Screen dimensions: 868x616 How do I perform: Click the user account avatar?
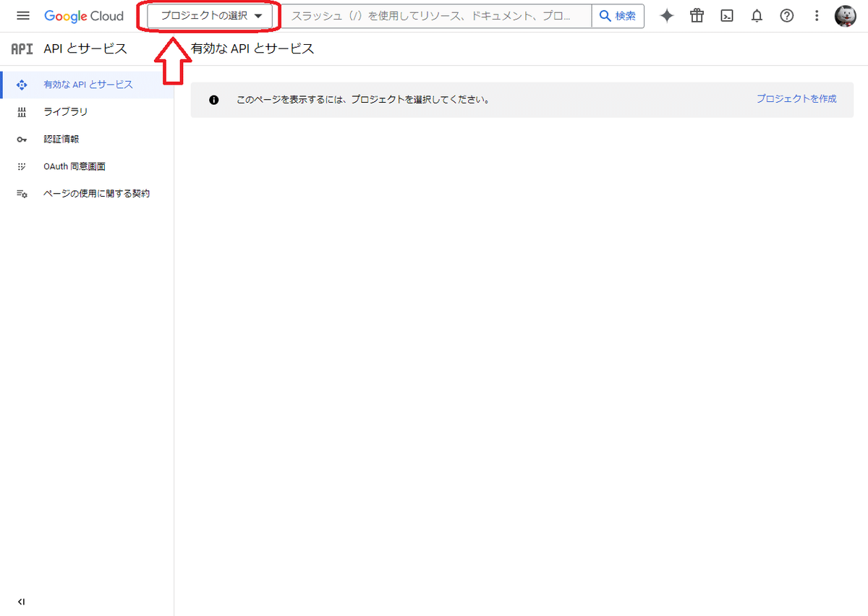(846, 16)
